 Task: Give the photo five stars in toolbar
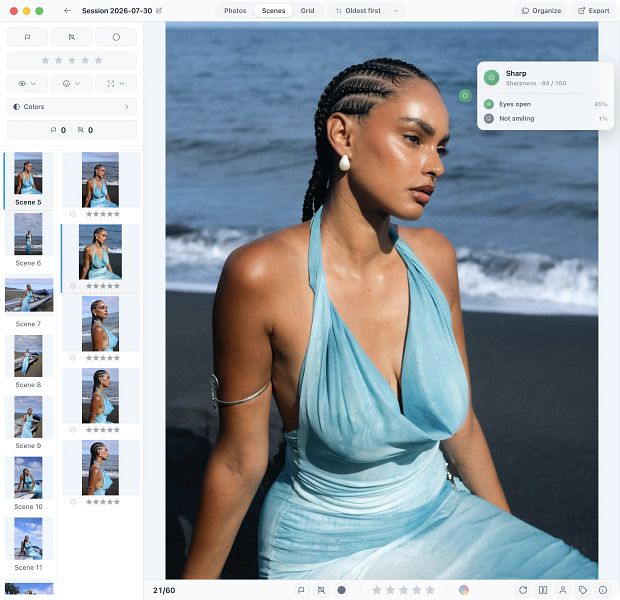coord(430,590)
